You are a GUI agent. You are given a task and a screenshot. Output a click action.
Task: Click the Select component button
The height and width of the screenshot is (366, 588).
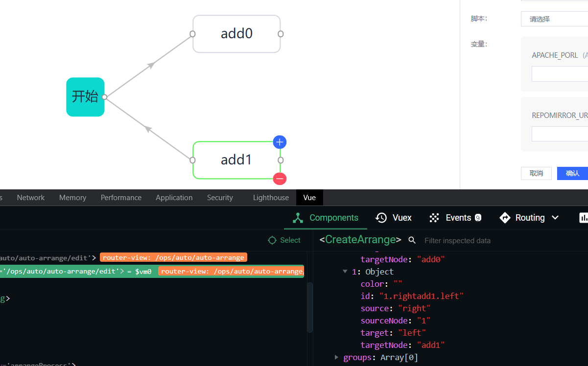(284, 240)
